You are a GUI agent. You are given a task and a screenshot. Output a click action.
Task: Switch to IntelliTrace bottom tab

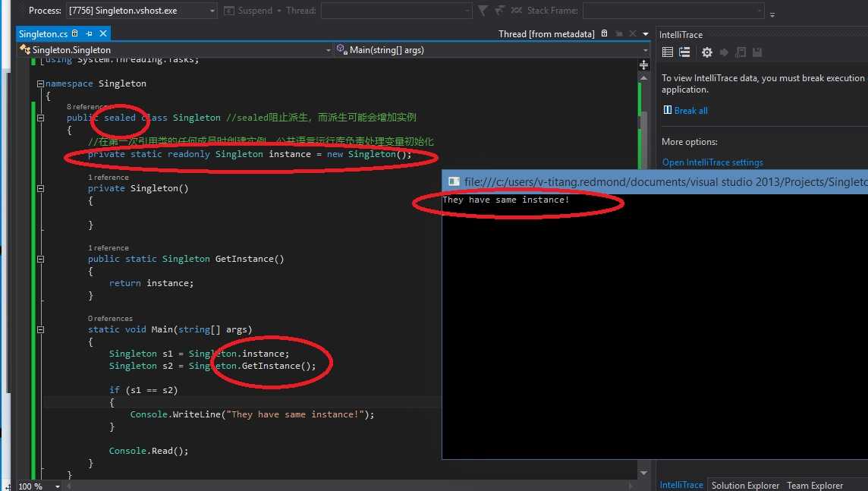click(681, 485)
